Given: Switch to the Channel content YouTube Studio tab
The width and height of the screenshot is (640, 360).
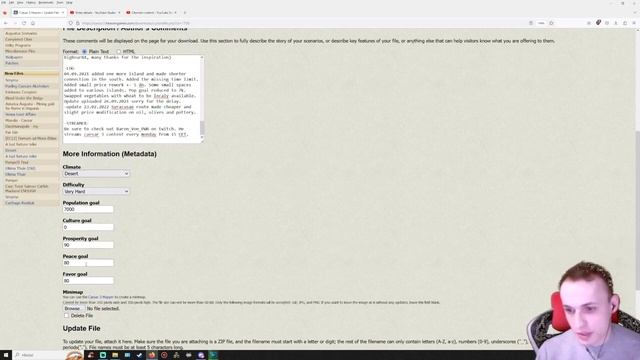Looking at the screenshot, I should [x=151, y=13].
